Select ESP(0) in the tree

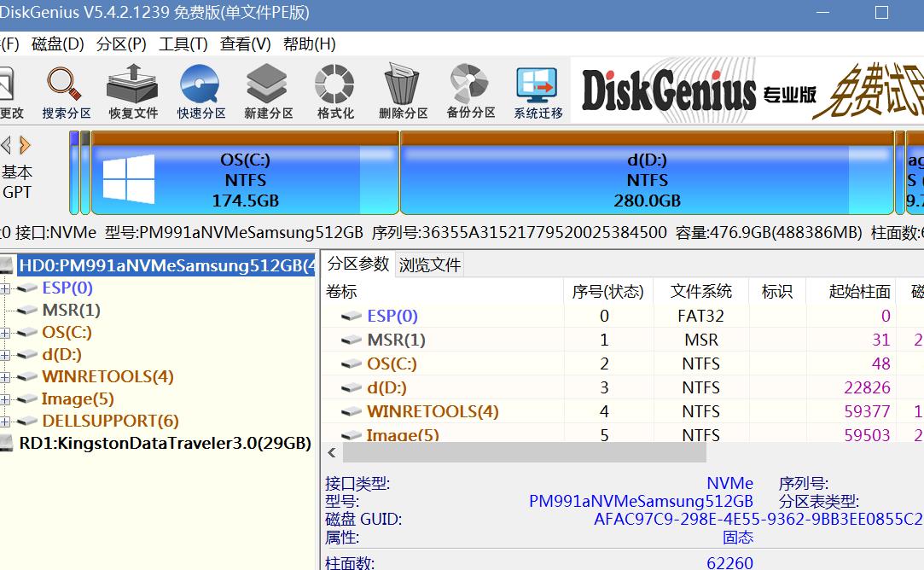pyautogui.click(x=67, y=288)
